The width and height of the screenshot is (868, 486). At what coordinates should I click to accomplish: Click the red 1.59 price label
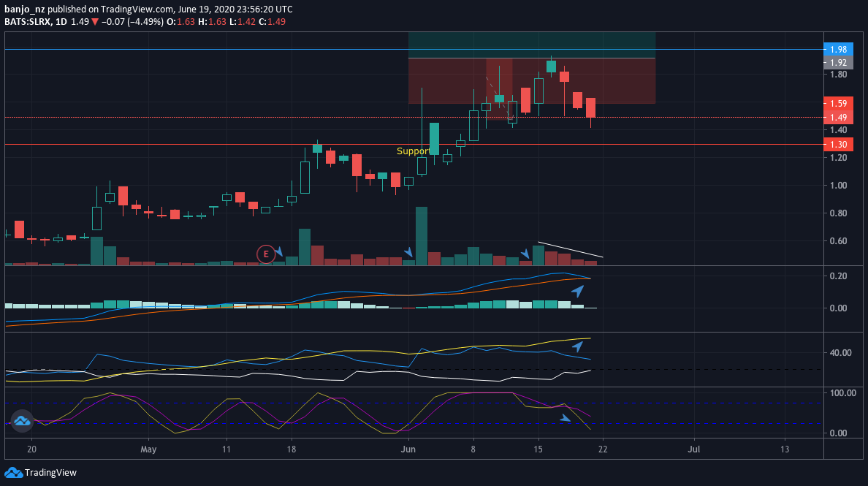point(838,103)
